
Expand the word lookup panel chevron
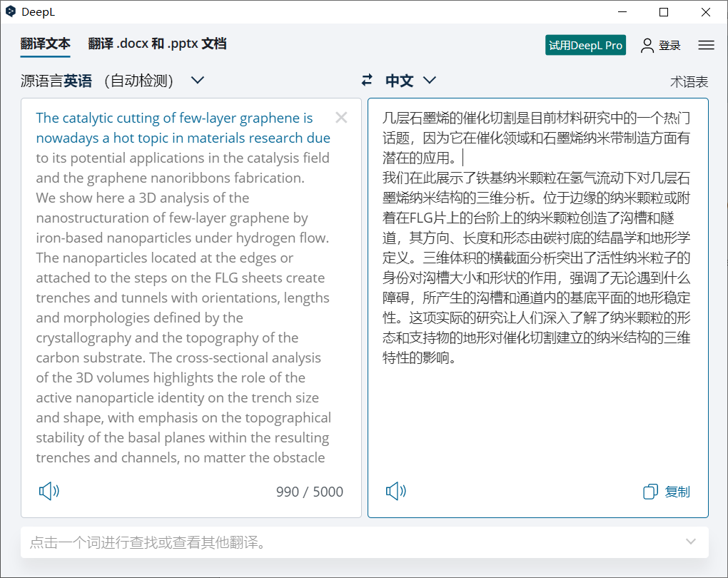point(691,542)
